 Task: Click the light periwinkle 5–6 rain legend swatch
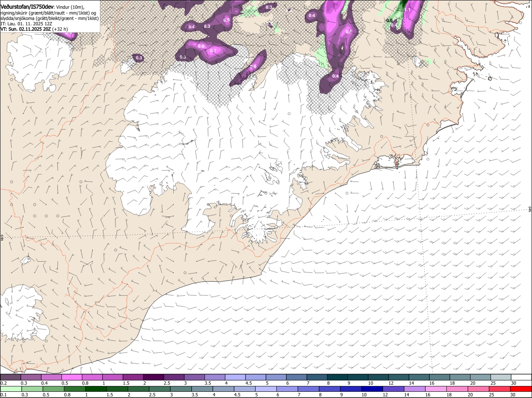pyautogui.click(x=266, y=389)
